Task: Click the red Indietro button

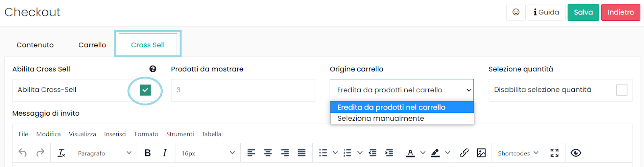Action: click(621, 12)
